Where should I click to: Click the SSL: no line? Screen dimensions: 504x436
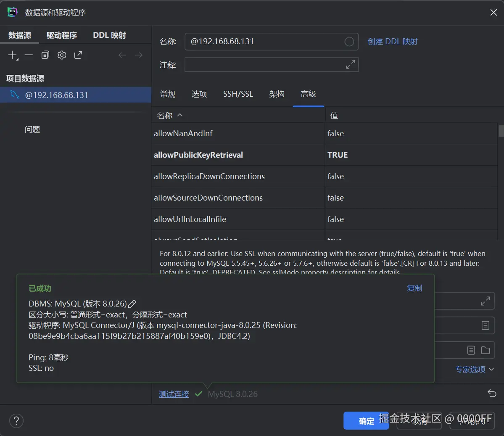point(41,368)
